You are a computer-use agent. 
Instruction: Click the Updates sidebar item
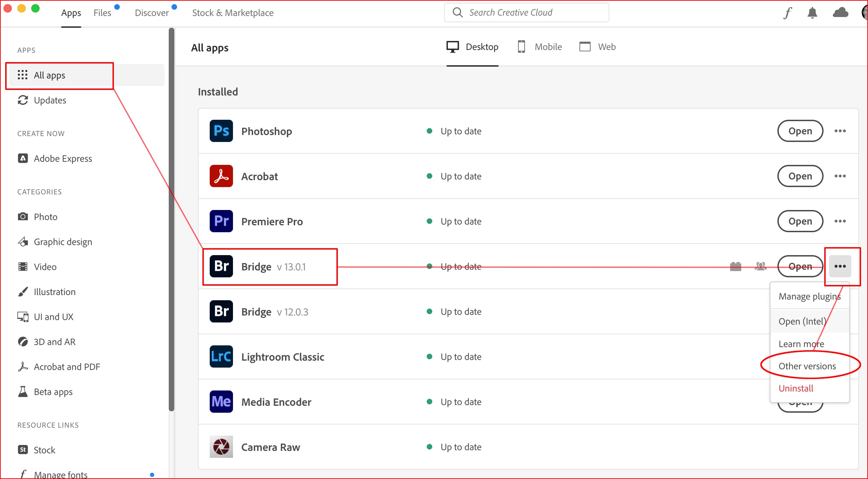coord(50,100)
